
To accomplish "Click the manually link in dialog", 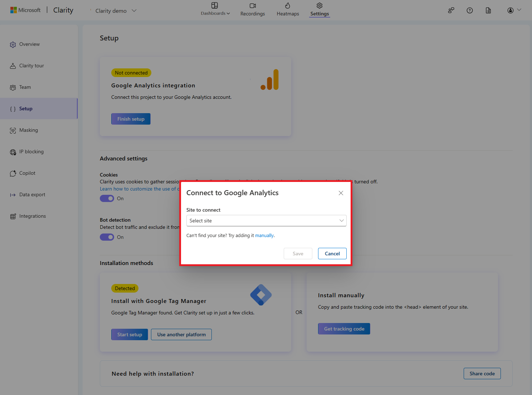I will tap(264, 236).
